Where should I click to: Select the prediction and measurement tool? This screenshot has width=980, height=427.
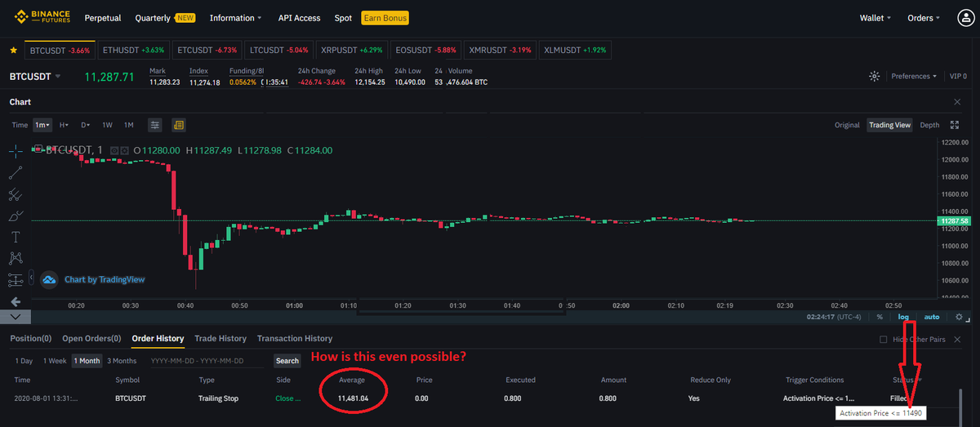(15, 280)
